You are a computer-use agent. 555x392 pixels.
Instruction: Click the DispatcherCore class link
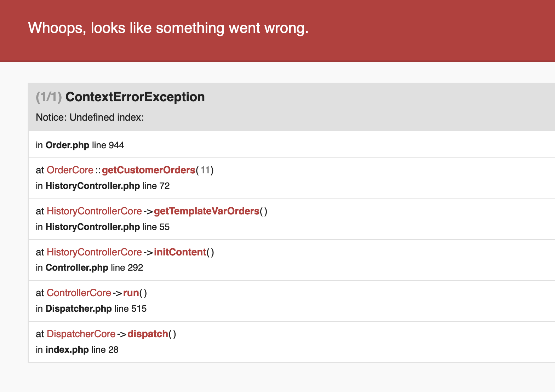81,334
